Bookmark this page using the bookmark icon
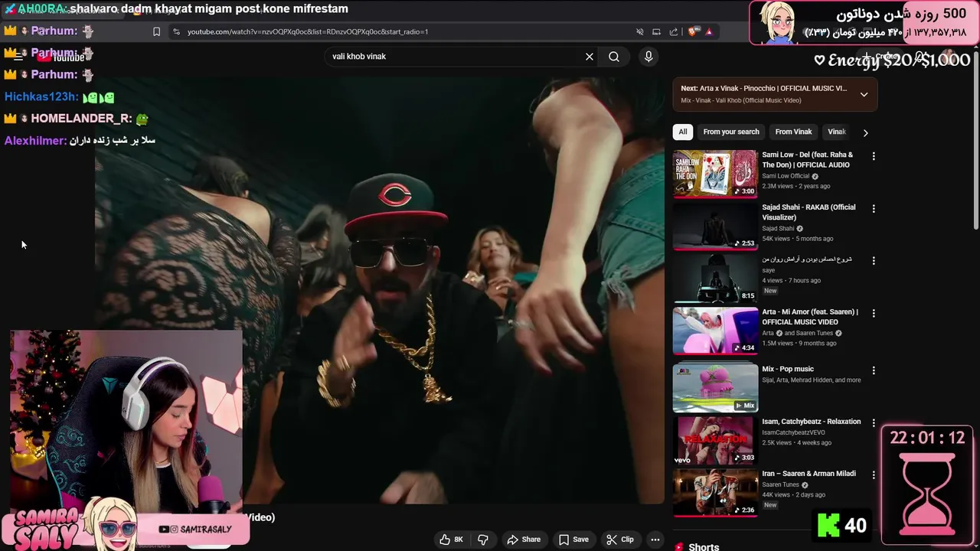This screenshot has height=551, width=980. point(156,31)
